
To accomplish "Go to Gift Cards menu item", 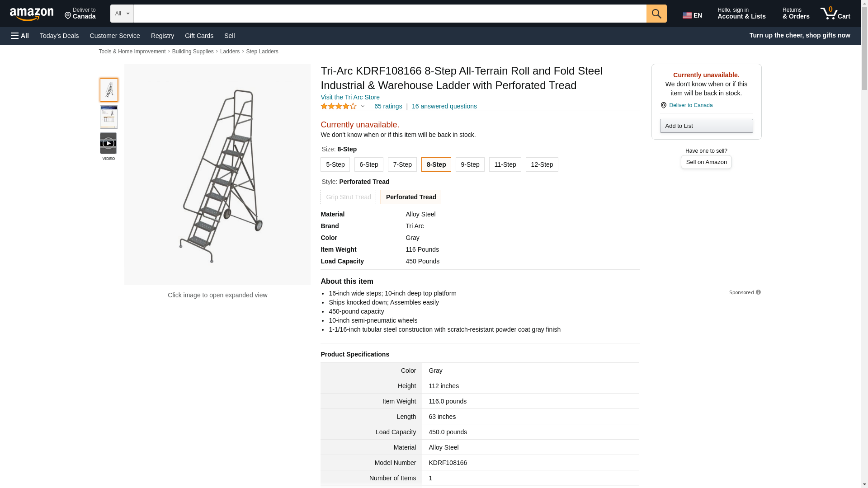I will (199, 36).
